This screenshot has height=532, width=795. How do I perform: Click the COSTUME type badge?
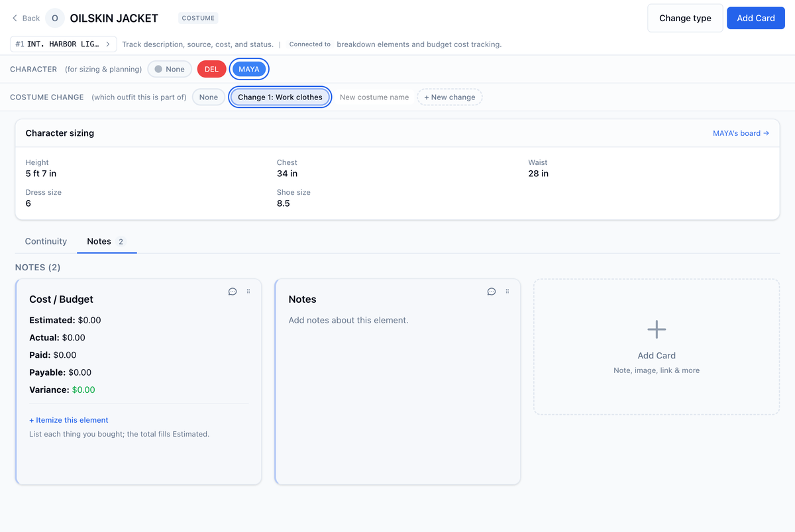198,18
